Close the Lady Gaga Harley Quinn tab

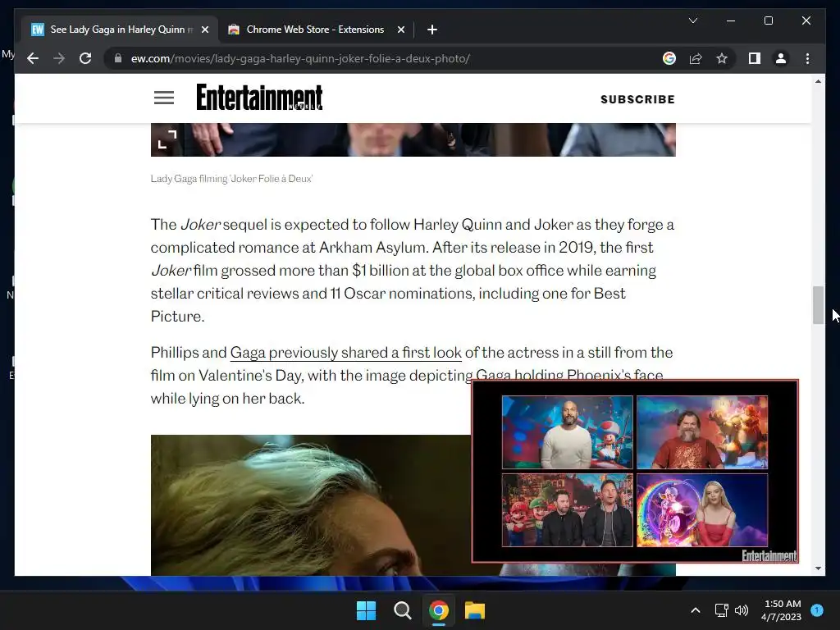pos(204,30)
